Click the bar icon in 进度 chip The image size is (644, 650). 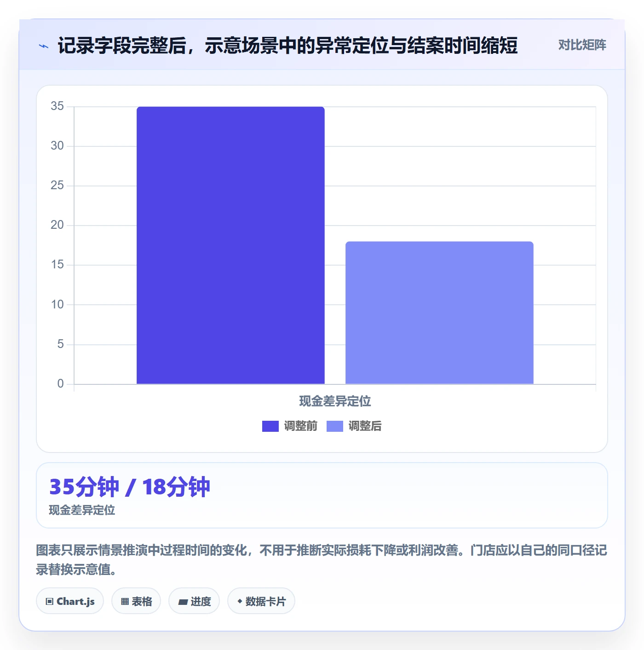click(x=183, y=602)
